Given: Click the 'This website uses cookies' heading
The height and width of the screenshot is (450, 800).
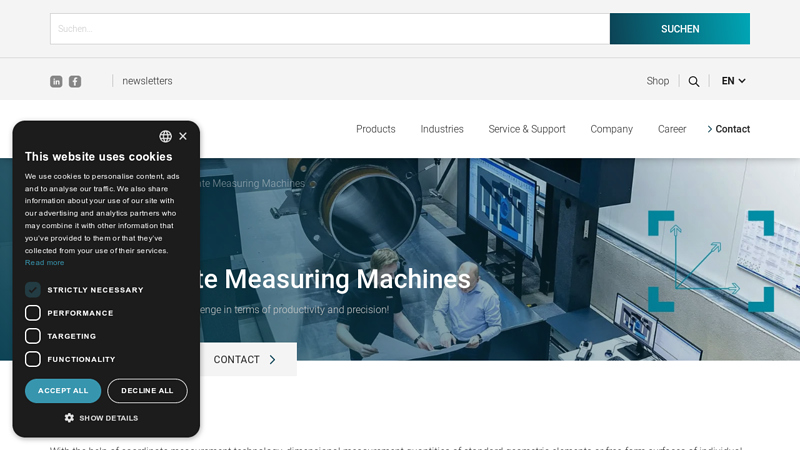Looking at the screenshot, I should pos(98,157).
